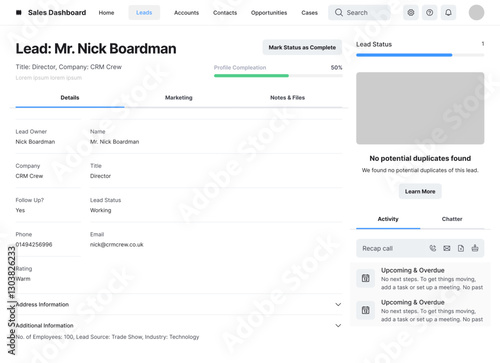Log a call with the phone icon

point(433,248)
